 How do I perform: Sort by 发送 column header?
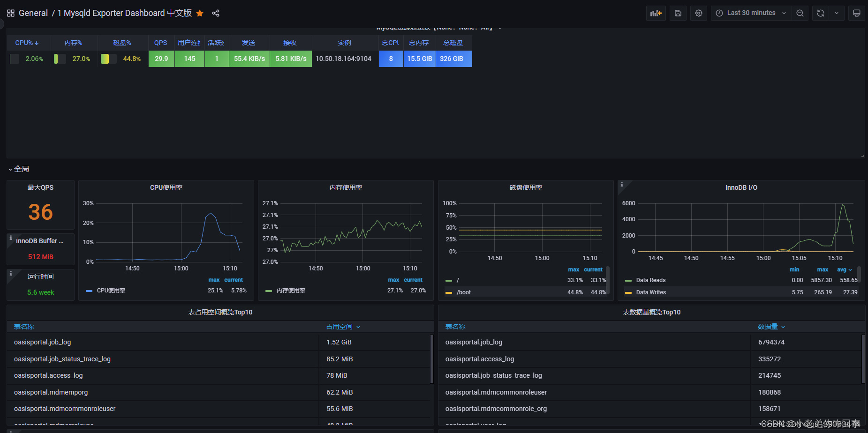click(x=249, y=43)
